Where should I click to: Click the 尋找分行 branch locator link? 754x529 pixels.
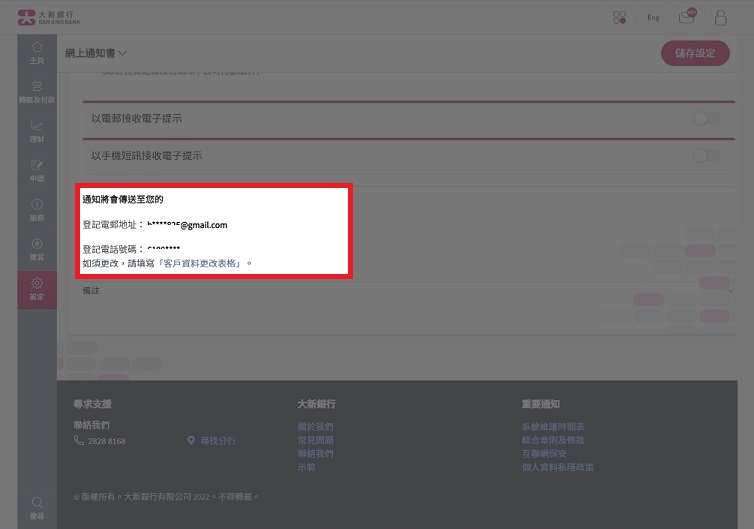pyautogui.click(x=218, y=441)
